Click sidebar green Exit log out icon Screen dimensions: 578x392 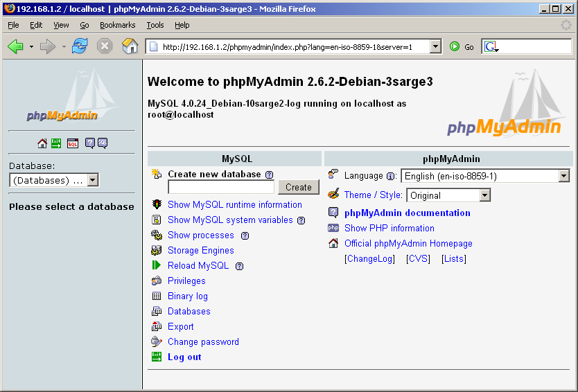pyautogui.click(x=56, y=143)
